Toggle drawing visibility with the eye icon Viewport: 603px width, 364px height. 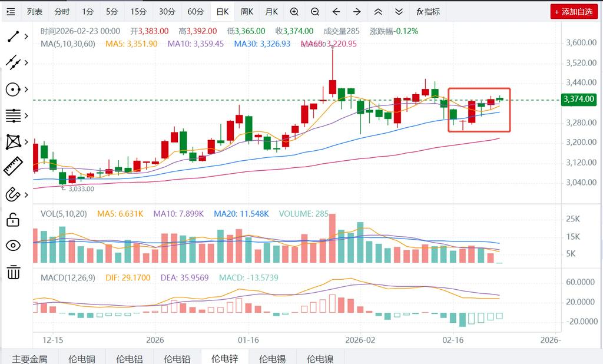(13, 246)
